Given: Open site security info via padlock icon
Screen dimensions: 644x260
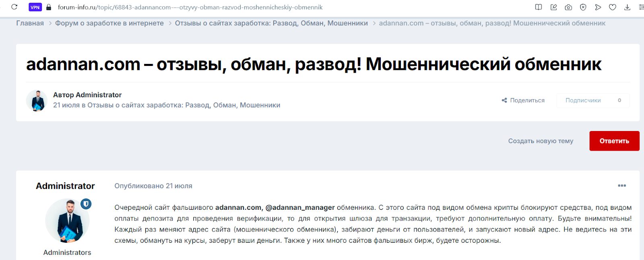Looking at the screenshot, I should [x=49, y=7].
